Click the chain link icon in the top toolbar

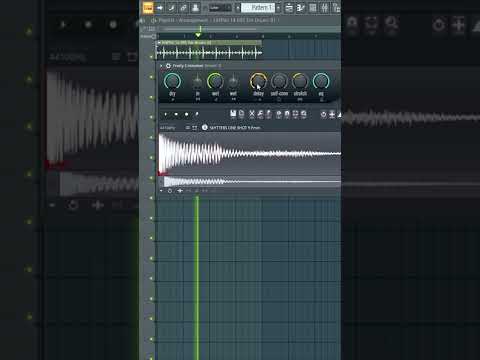[184, 8]
